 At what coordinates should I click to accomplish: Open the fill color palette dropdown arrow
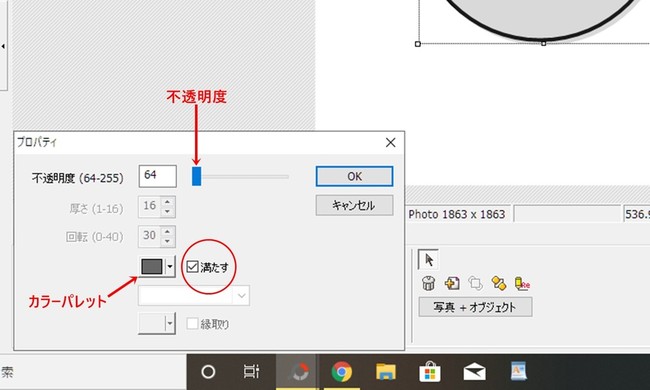click(170, 266)
